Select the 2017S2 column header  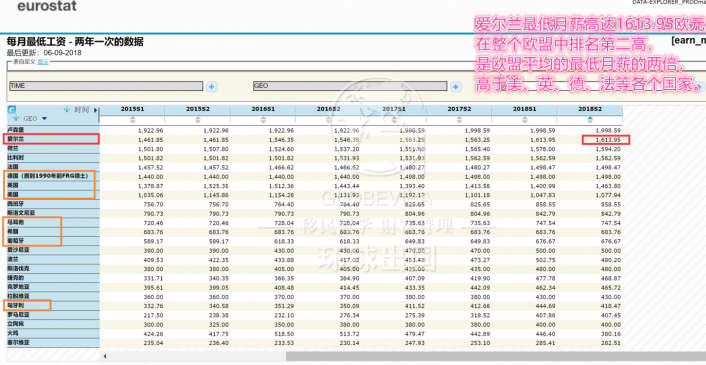tap(459, 110)
